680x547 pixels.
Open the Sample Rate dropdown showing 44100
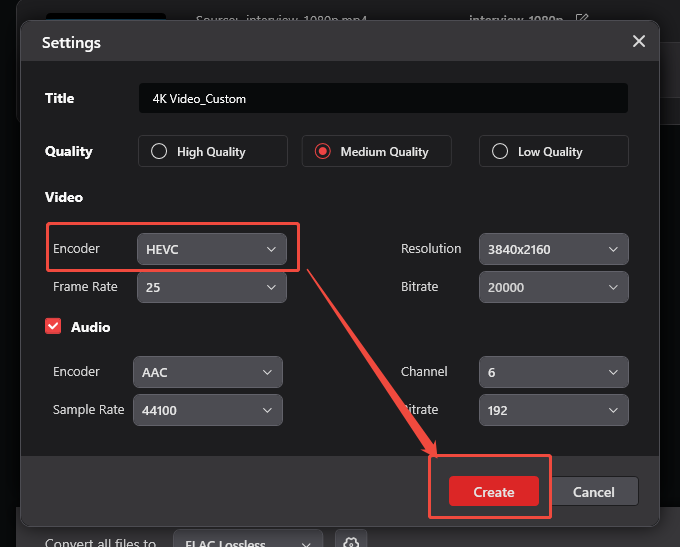tap(208, 410)
